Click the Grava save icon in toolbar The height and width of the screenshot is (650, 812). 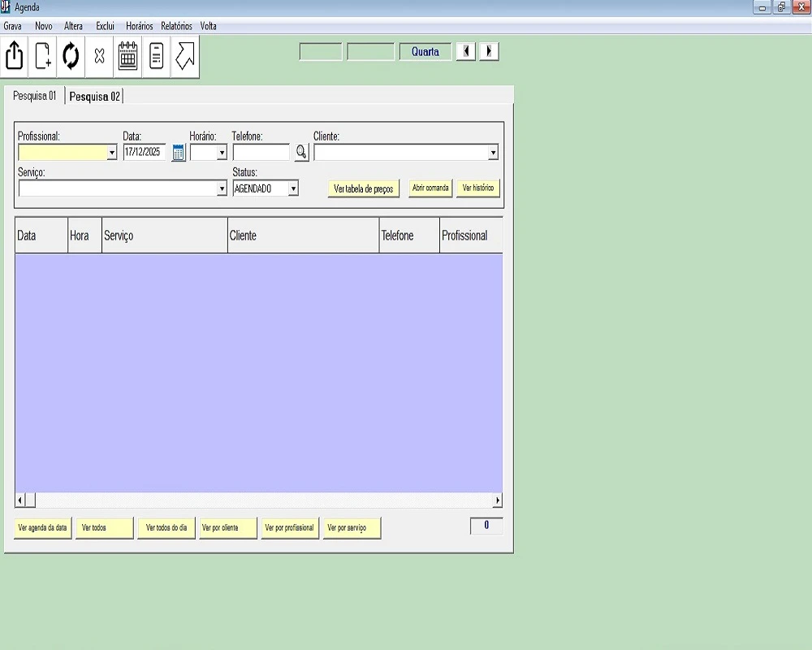click(x=15, y=57)
